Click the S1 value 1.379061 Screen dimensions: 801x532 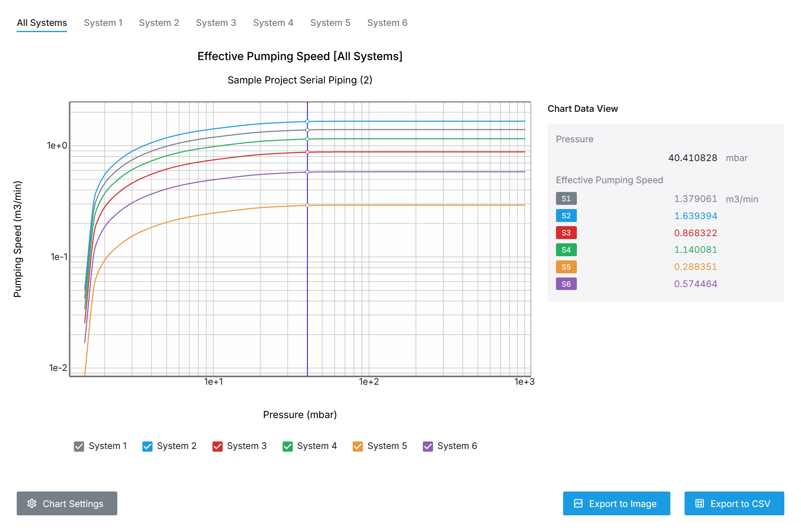(x=695, y=199)
